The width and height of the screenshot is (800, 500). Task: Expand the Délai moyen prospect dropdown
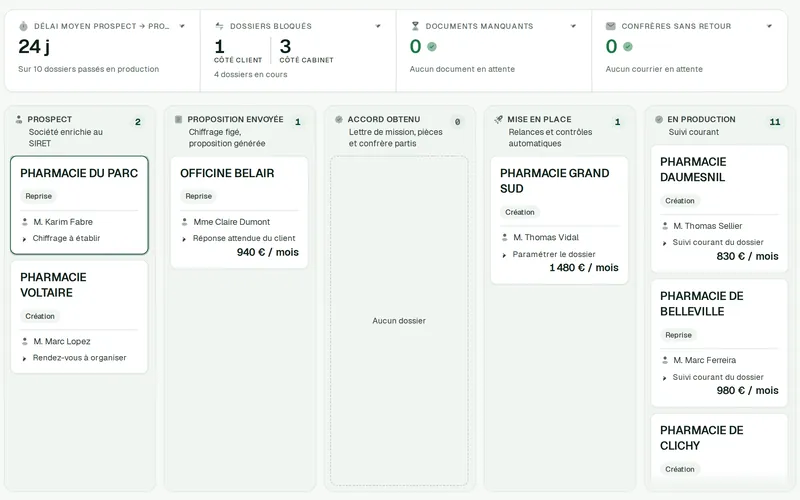[182, 26]
